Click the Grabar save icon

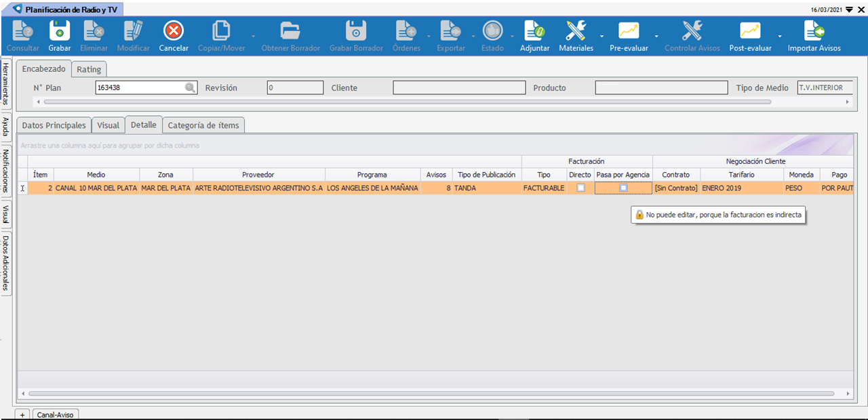[x=59, y=31]
